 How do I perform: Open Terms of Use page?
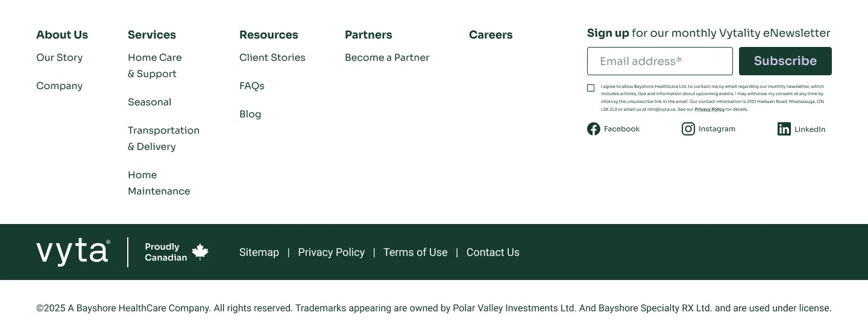coord(415,252)
